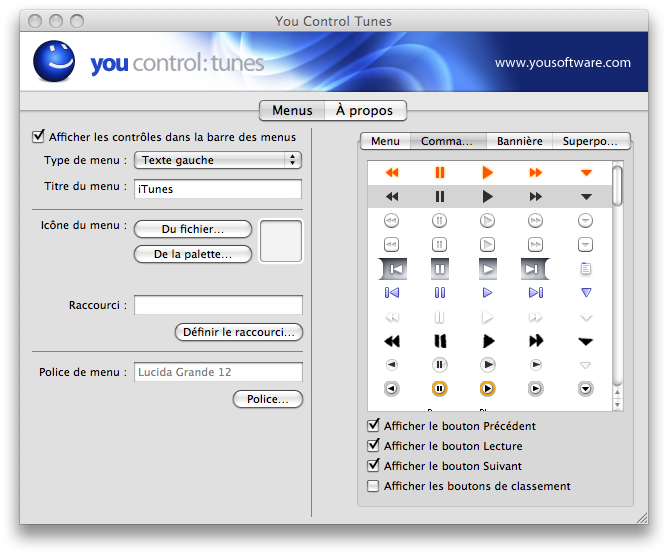This screenshot has height=554, width=668.
Task: Click the orange fast-forward icon
Action: point(536,173)
